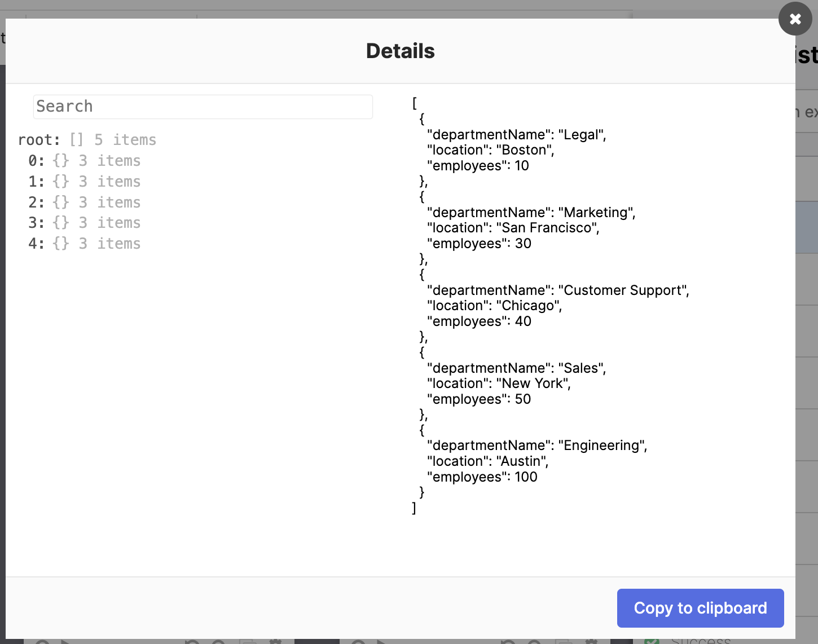Click the Search input field
This screenshot has height=644, width=818.
pos(203,107)
